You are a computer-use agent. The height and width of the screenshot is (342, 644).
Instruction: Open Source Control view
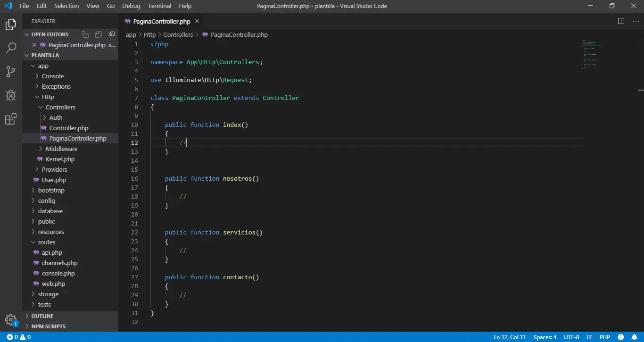pyautogui.click(x=10, y=71)
